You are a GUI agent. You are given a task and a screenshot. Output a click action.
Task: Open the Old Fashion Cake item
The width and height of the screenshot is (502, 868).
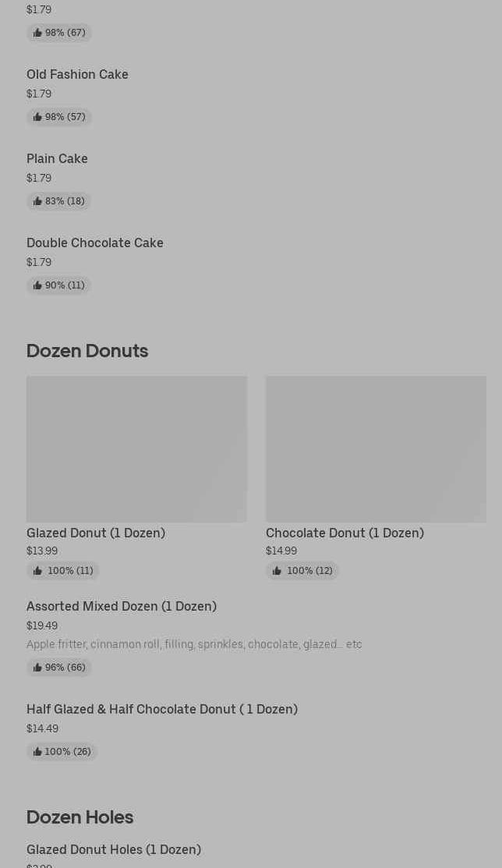77,75
